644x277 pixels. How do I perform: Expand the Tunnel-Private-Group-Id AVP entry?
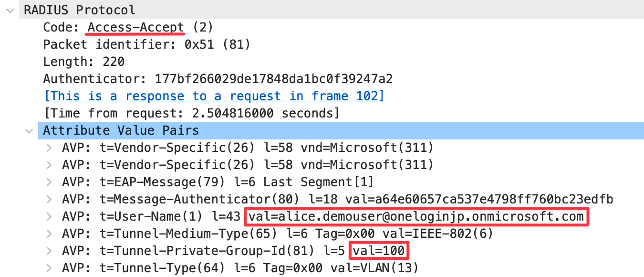(x=49, y=251)
